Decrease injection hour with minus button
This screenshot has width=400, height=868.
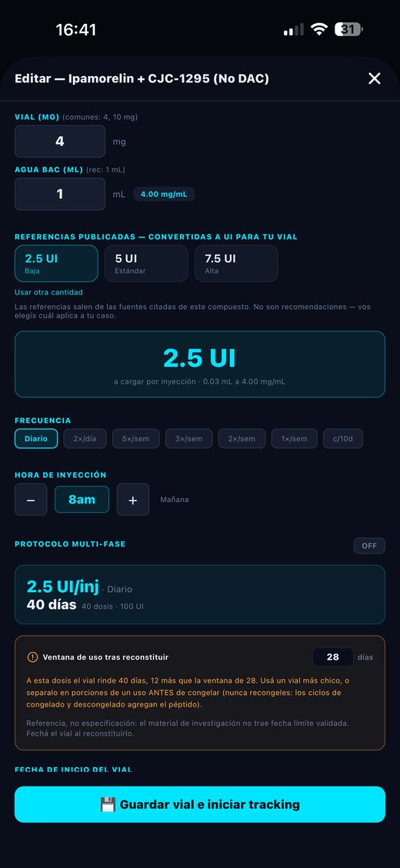tap(31, 499)
